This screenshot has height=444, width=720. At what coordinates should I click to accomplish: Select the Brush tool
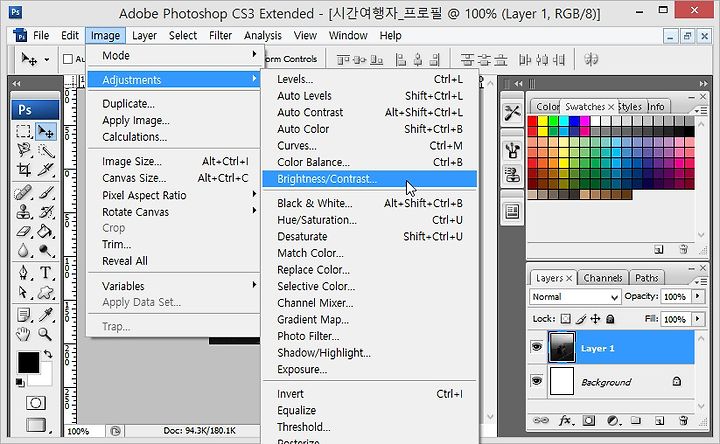[x=46, y=192]
